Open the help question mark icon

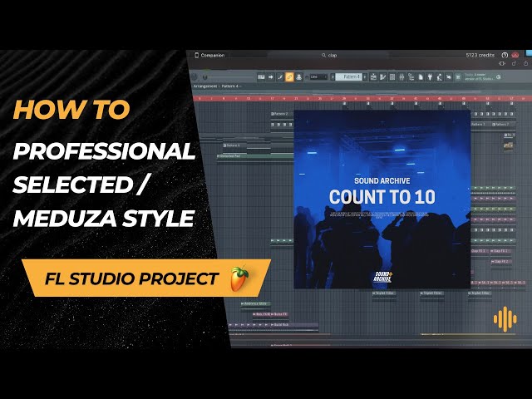pos(505,55)
